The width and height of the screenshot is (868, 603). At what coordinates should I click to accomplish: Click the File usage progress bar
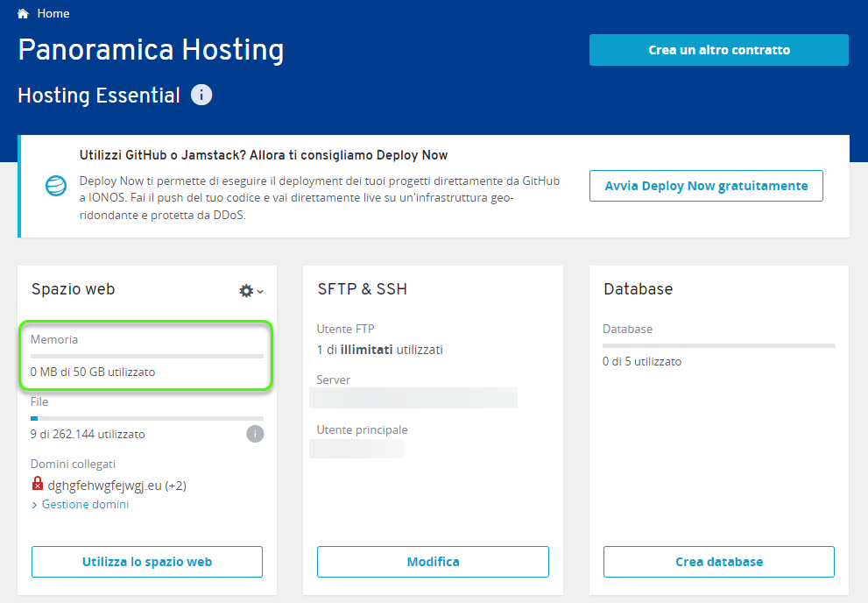pos(147,418)
